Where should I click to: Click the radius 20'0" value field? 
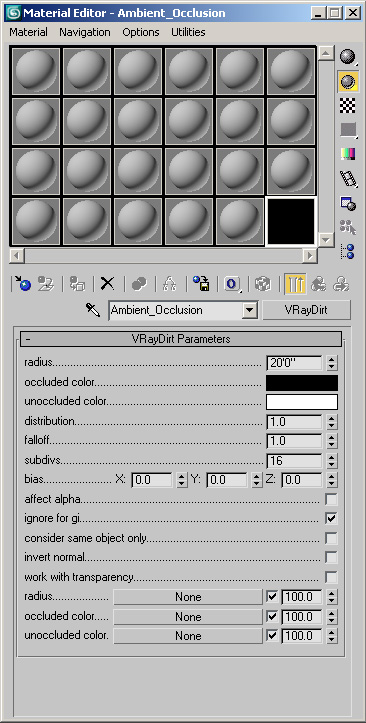pos(294,363)
